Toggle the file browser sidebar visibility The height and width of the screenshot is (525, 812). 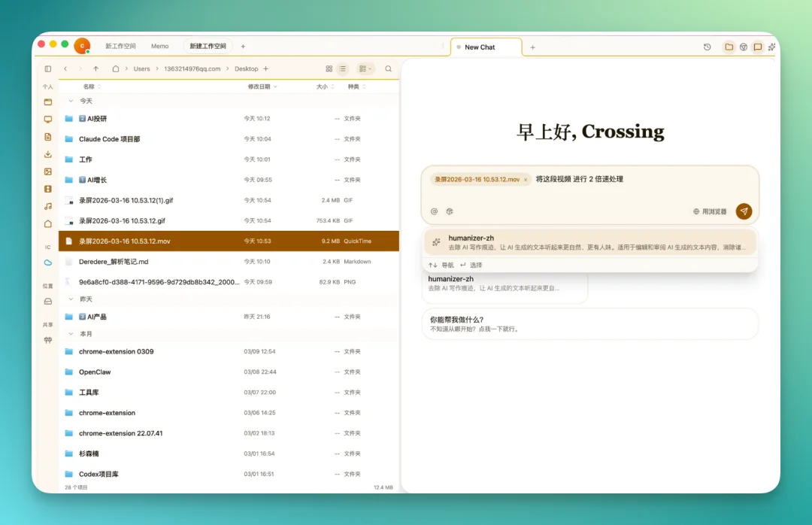tap(47, 68)
